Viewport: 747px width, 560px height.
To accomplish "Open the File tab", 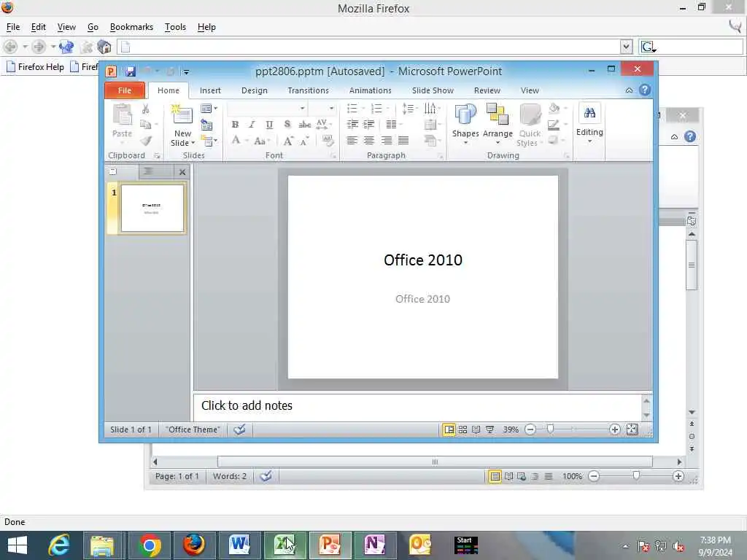I will click(124, 90).
